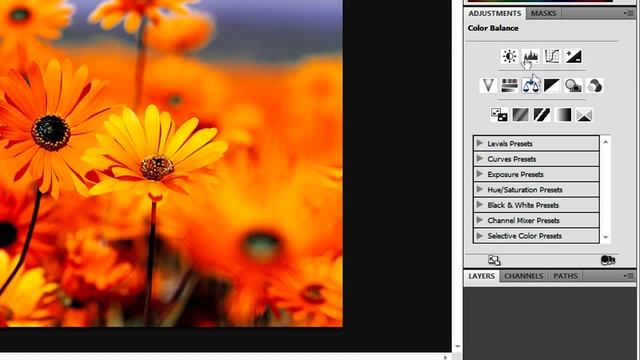Open the Layers tab
The image size is (640, 360).
[x=481, y=276]
